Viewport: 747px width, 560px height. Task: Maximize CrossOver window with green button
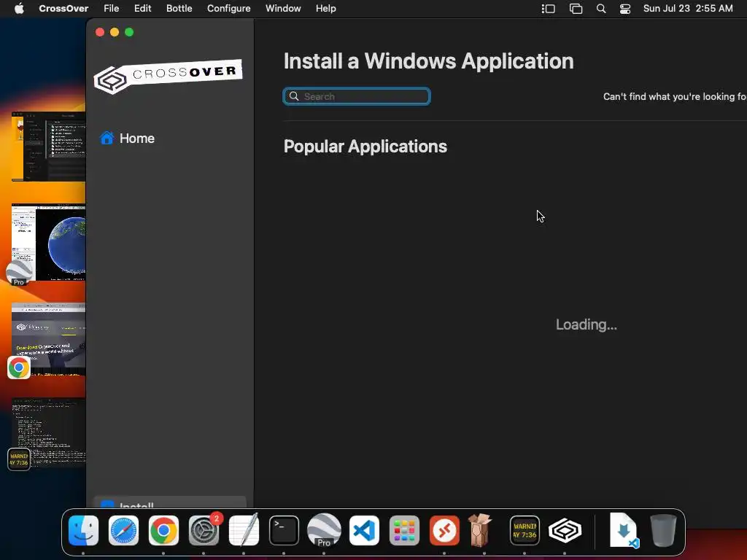129,32
